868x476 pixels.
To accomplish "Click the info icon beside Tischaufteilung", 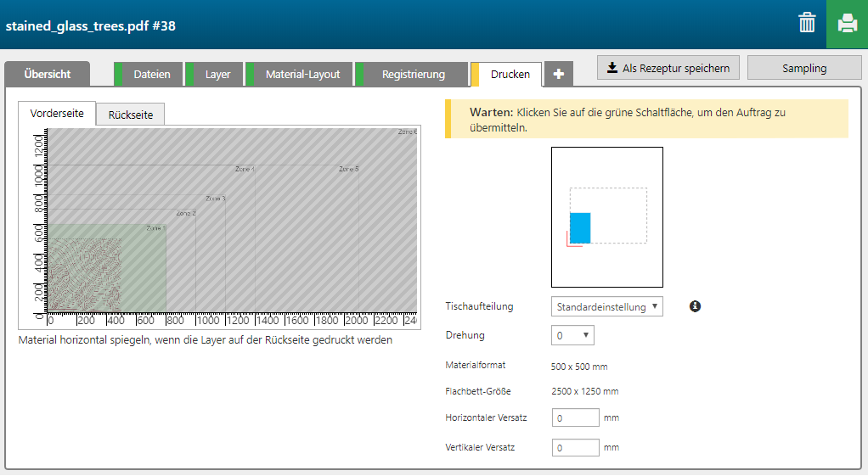I will point(695,306).
